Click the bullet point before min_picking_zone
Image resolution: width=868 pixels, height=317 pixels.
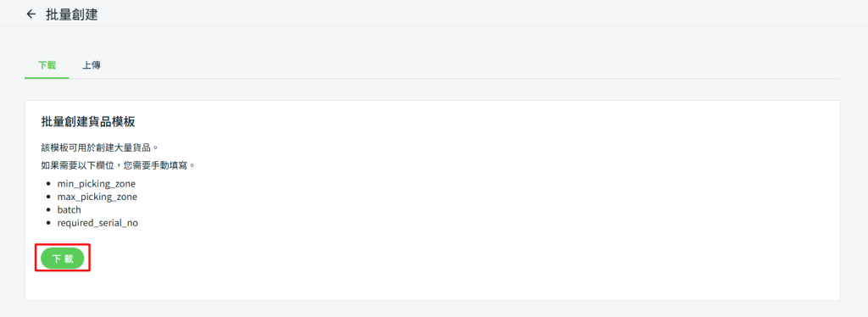tap(48, 184)
